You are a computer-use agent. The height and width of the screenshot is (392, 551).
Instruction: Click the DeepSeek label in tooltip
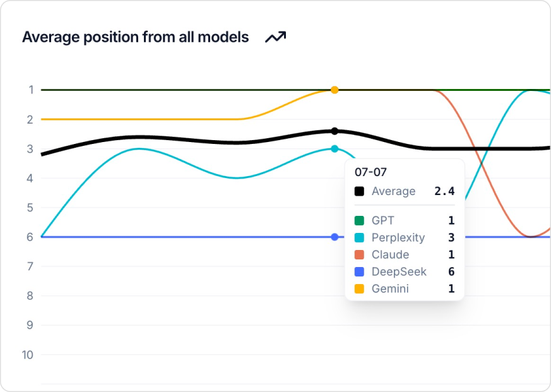coord(399,272)
